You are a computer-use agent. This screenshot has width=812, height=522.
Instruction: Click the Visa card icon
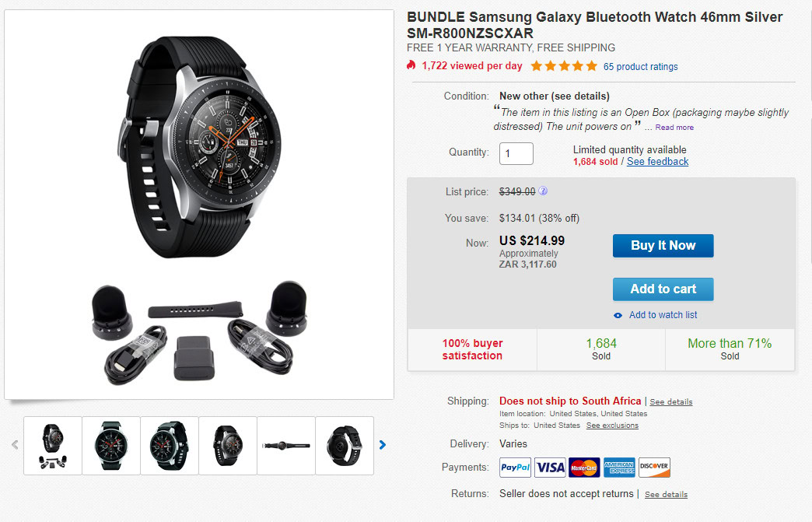551,468
